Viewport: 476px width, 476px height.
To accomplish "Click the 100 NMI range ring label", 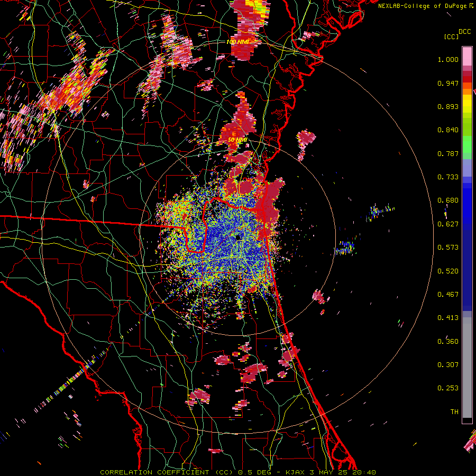I will (x=237, y=42).
